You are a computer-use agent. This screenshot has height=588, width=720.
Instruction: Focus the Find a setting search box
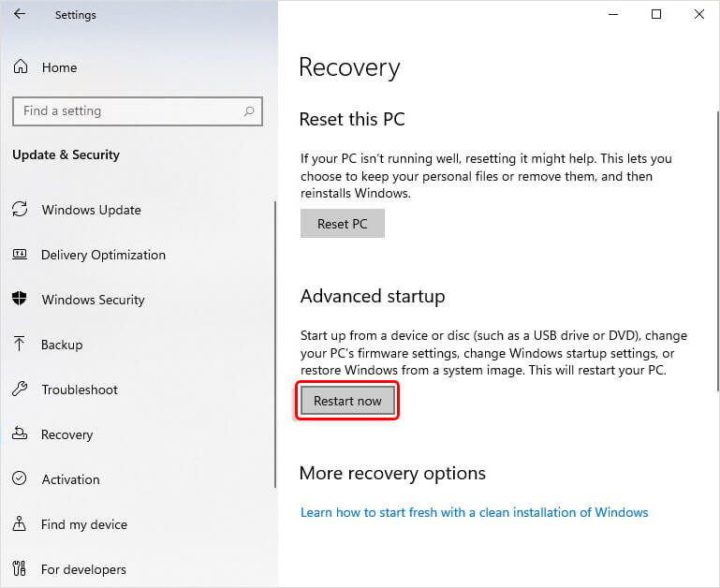coord(138,111)
